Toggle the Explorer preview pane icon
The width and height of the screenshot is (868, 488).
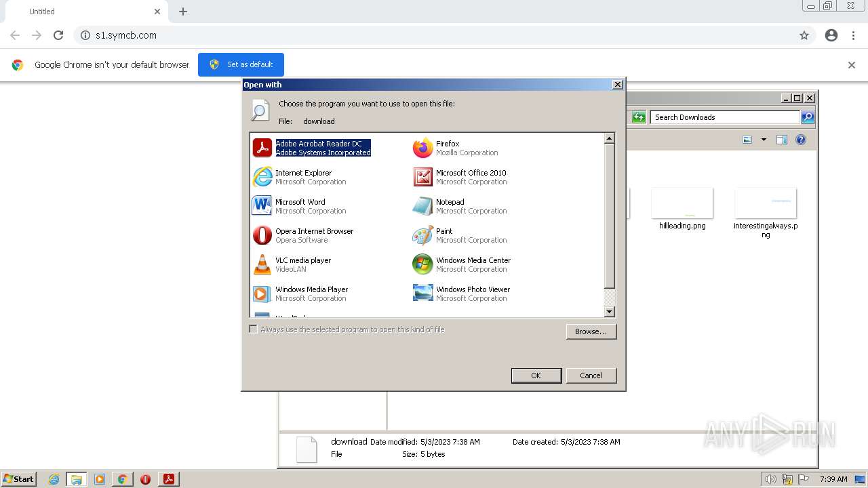point(782,140)
